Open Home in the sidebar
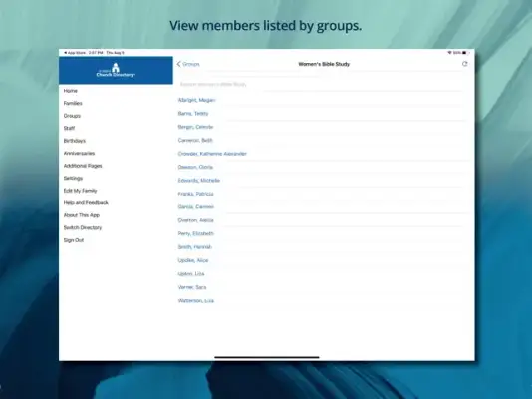Viewport: 532px width, 399px height. [70, 91]
